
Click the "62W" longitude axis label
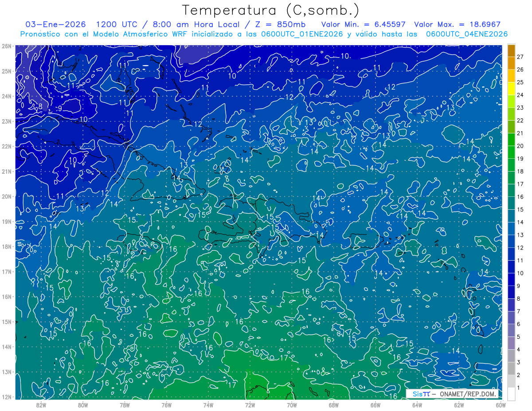pyautogui.click(x=459, y=405)
